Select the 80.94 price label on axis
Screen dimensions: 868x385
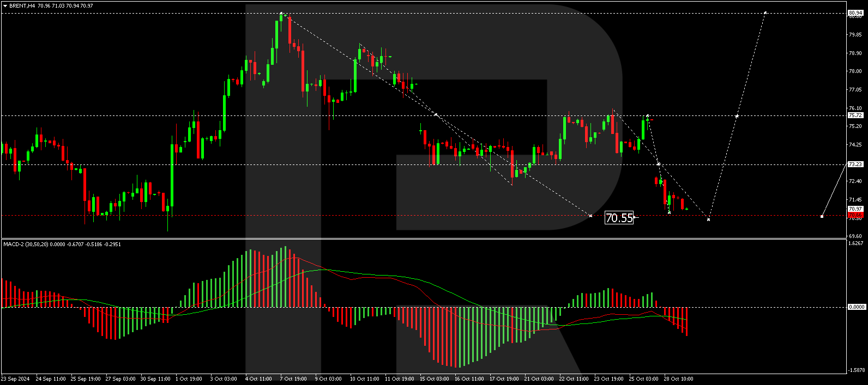coord(855,13)
